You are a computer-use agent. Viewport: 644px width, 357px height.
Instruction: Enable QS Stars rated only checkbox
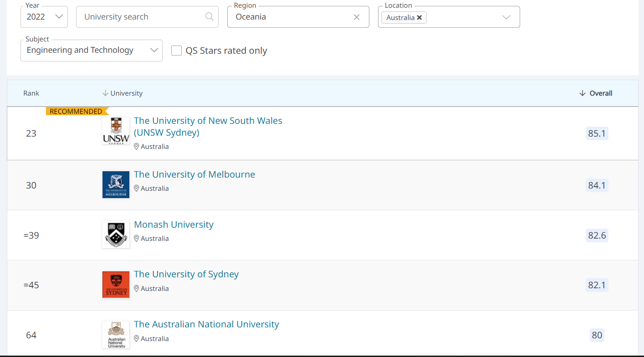click(x=176, y=51)
